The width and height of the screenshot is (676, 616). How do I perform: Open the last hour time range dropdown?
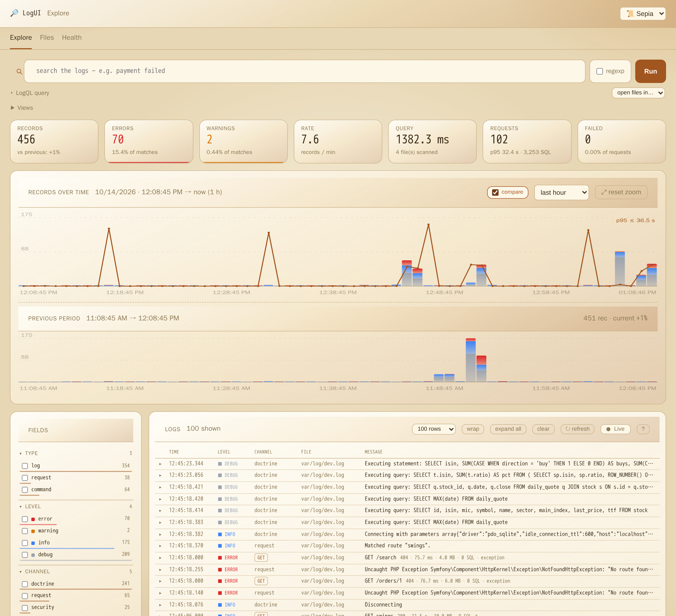coord(561,192)
